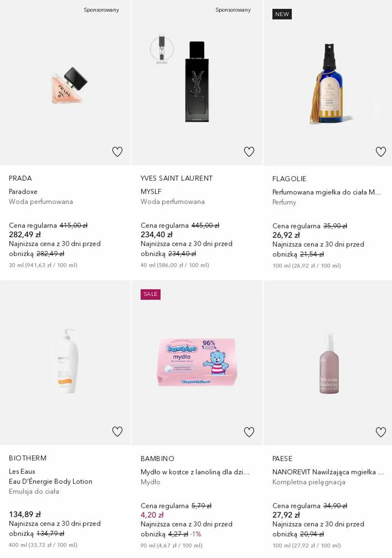Click Eau D'Énergie Body Lotion title

coord(50,481)
